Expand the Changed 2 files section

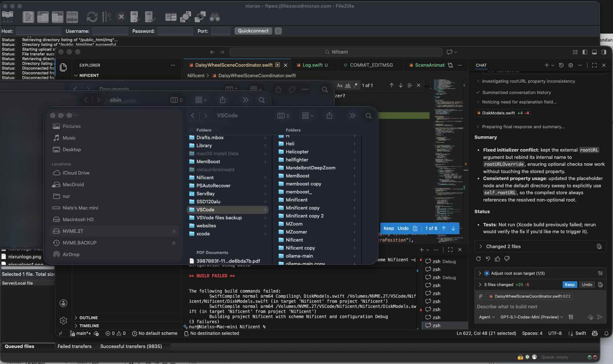click(503, 246)
